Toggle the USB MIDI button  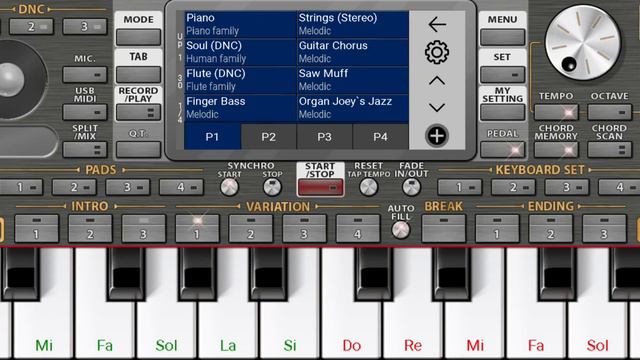(x=85, y=112)
